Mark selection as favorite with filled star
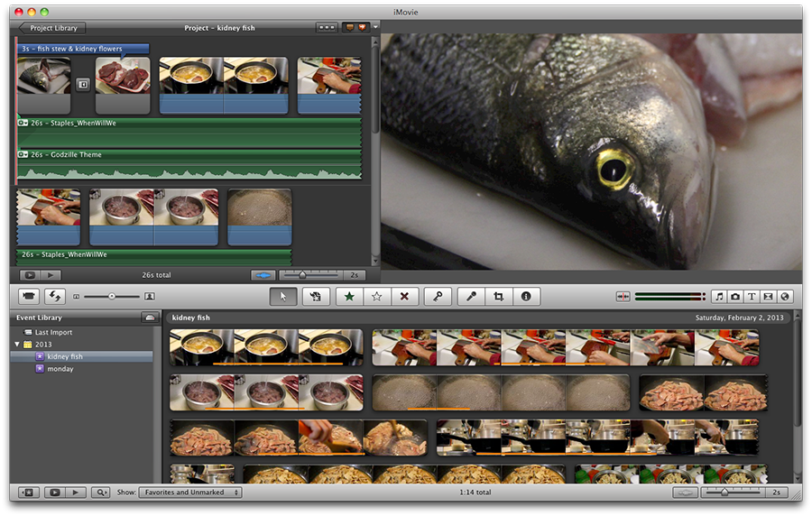The image size is (812, 516). coord(349,296)
